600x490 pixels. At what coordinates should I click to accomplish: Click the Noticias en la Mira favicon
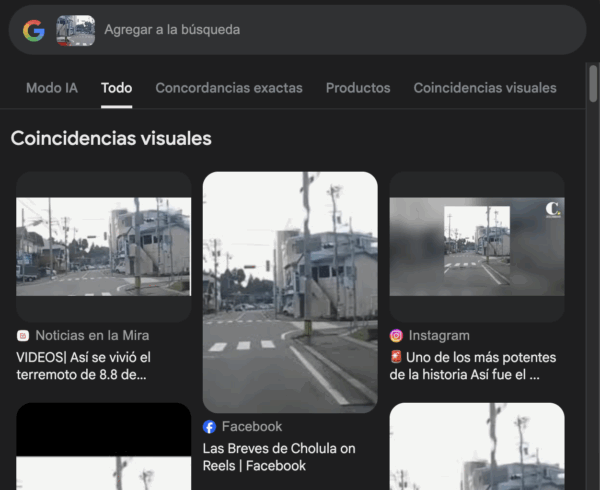[x=23, y=336]
